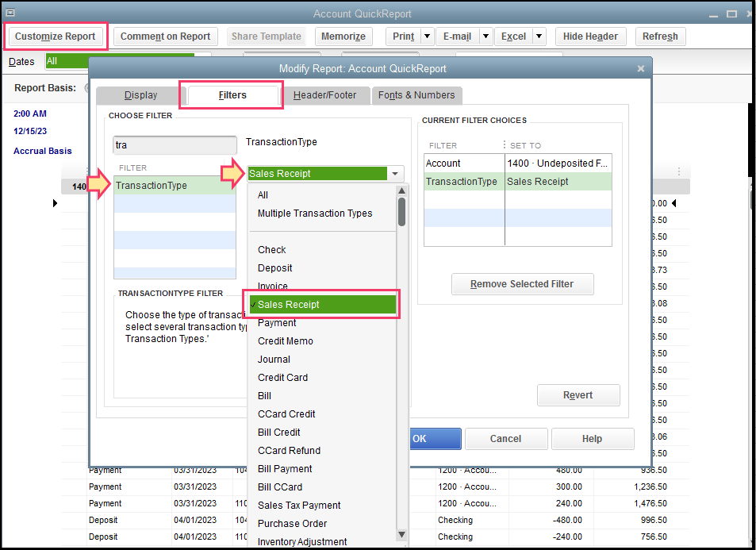Viewport: 756px width, 550px height.
Task: Click the 1,476.50 balance cell
Action: pos(650,503)
